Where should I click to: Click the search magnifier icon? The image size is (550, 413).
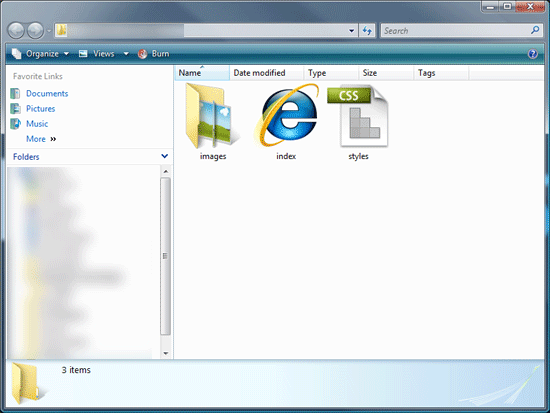coord(535,31)
